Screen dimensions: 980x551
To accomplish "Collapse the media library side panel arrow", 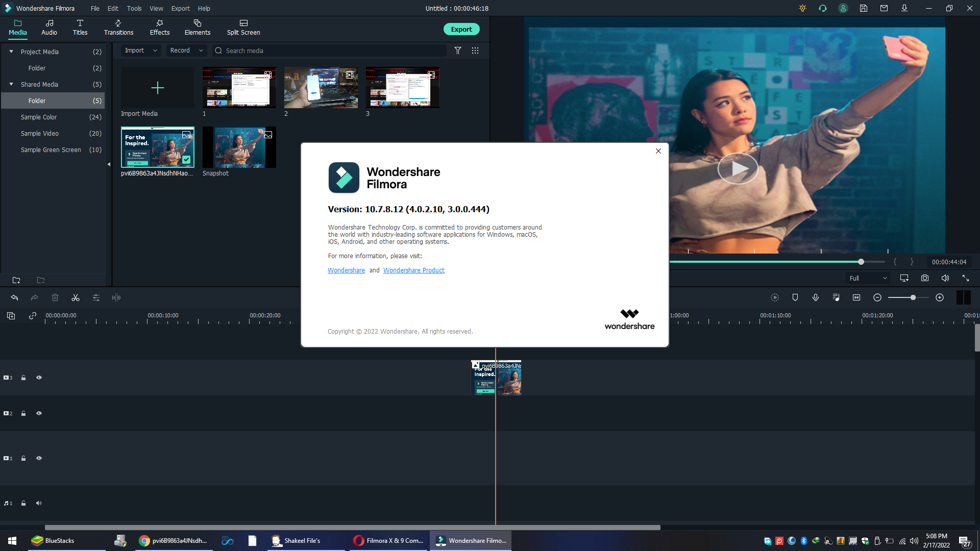I will click(109, 164).
